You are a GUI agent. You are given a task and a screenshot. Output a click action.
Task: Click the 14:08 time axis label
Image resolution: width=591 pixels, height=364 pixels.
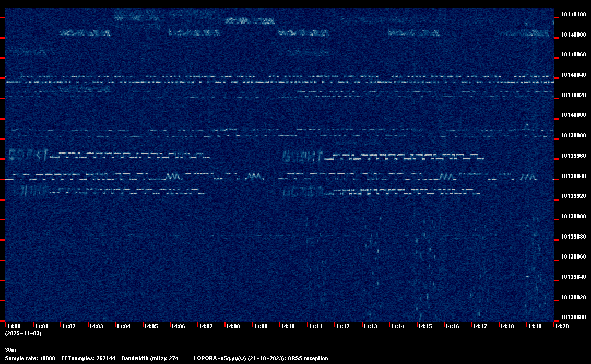[233, 326]
